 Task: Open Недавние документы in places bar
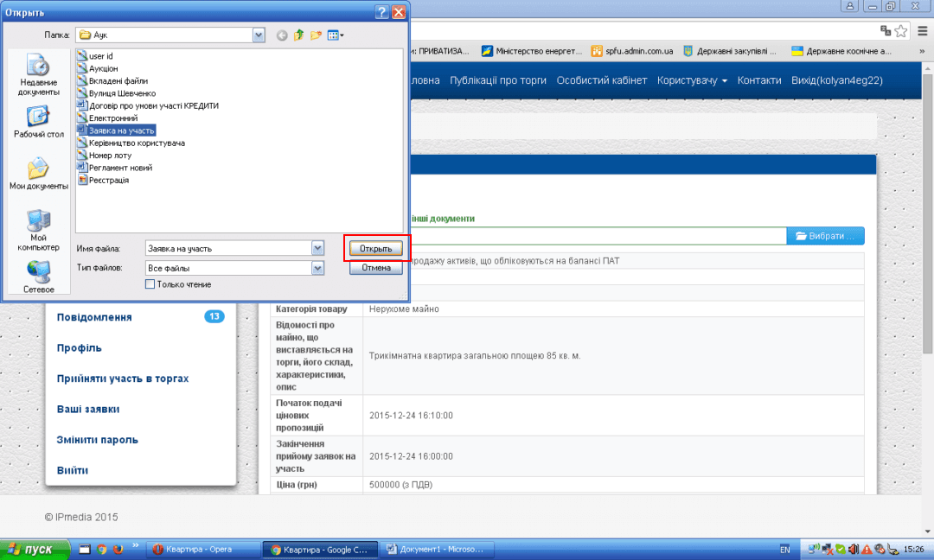(39, 75)
